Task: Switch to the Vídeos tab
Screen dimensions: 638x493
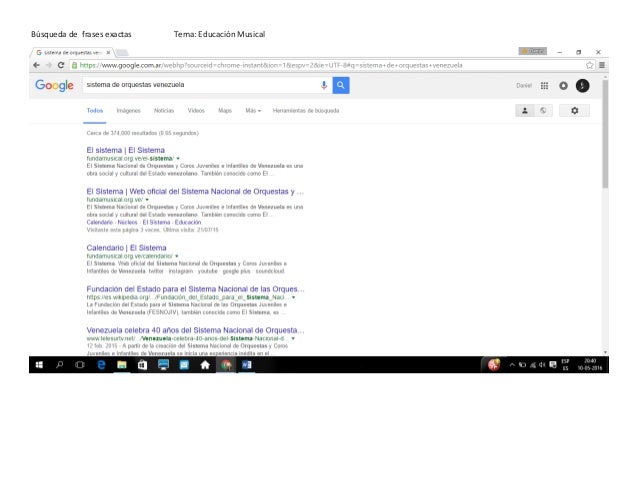Action: [x=196, y=111]
